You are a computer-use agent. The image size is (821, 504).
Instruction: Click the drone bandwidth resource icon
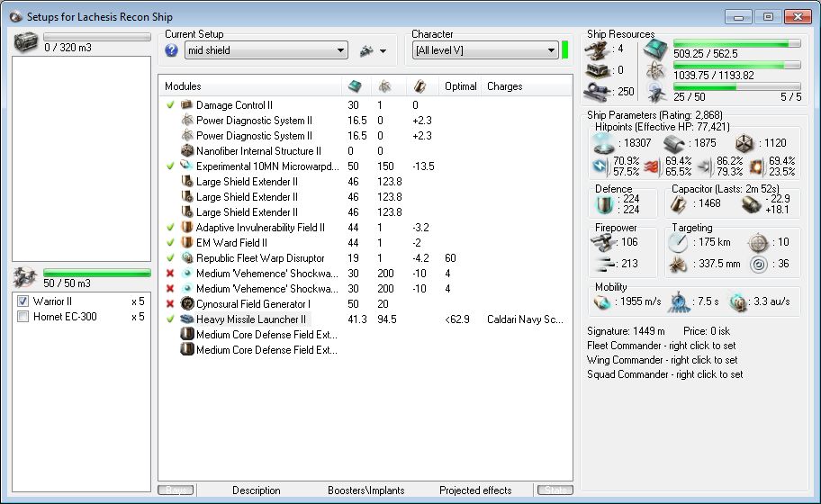656,93
